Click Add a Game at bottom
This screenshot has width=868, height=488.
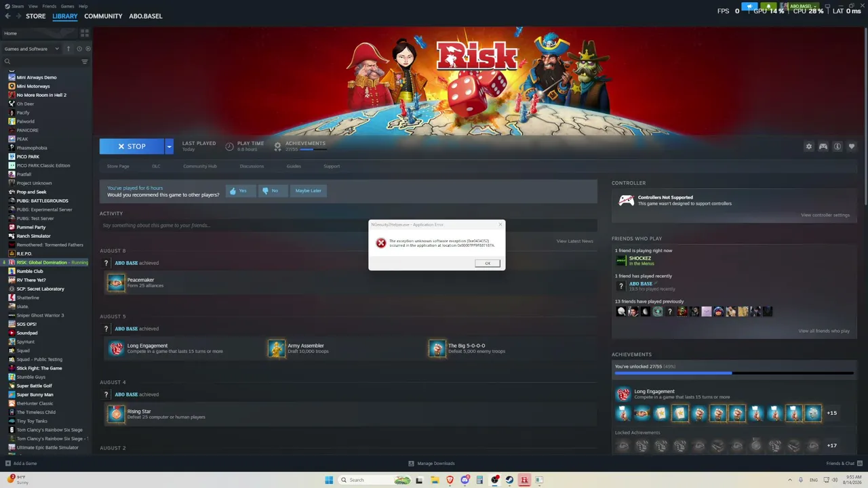coord(21,464)
